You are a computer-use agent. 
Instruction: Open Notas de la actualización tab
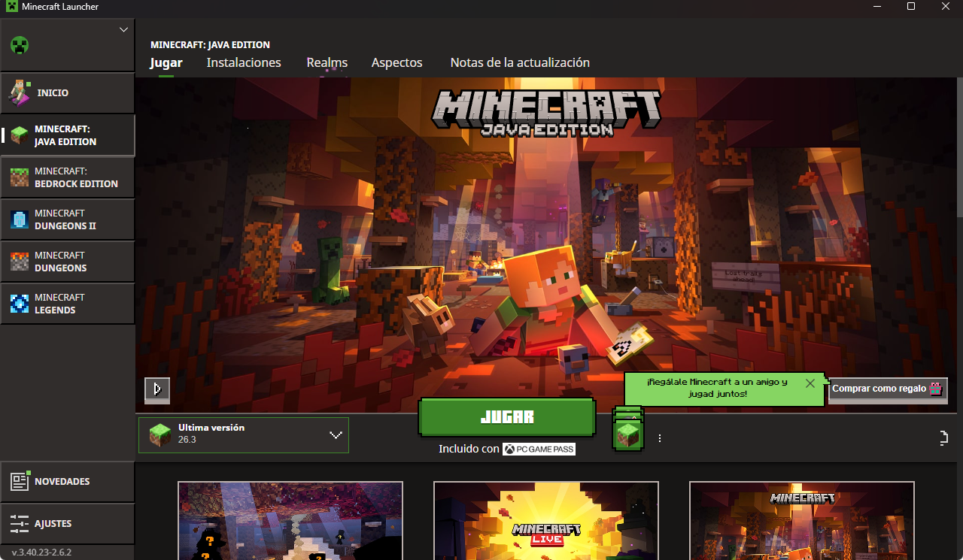[x=520, y=62]
